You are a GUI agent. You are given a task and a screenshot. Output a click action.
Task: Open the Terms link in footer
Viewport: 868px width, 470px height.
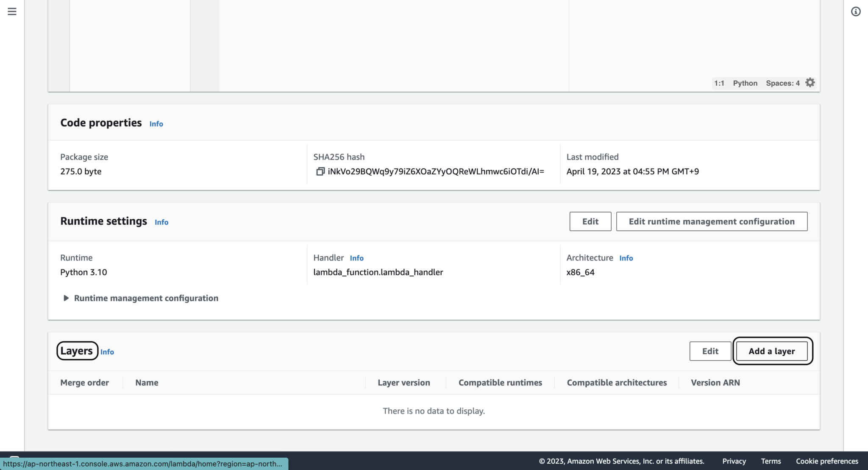(x=771, y=461)
